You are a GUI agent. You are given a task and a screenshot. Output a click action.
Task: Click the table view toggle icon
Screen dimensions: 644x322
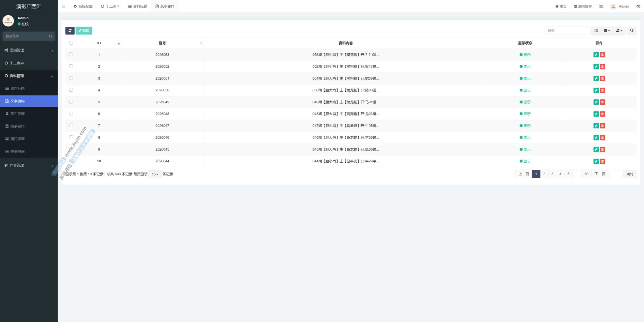(x=596, y=30)
